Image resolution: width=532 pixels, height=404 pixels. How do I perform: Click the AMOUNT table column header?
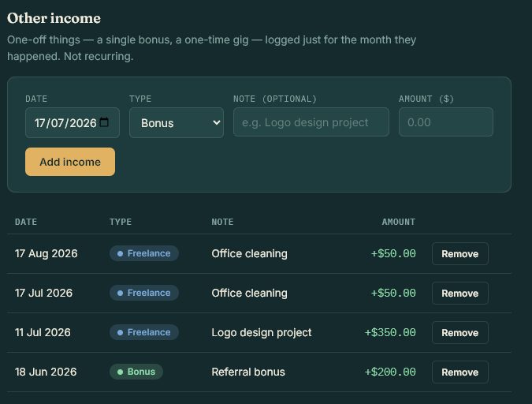(x=399, y=222)
